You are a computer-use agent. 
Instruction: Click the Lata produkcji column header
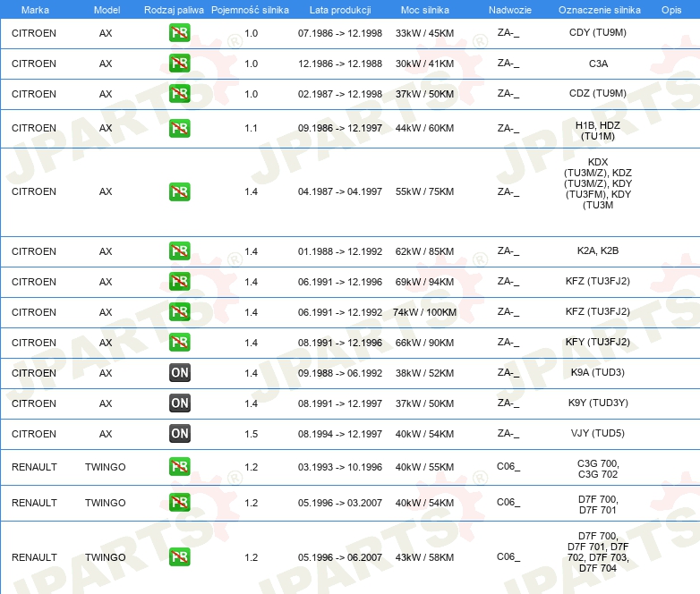(340, 10)
